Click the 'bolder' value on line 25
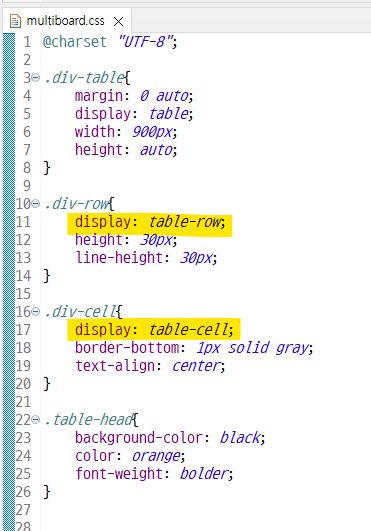Image resolution: width=371 pixels, height=531 pixels. 204,473
